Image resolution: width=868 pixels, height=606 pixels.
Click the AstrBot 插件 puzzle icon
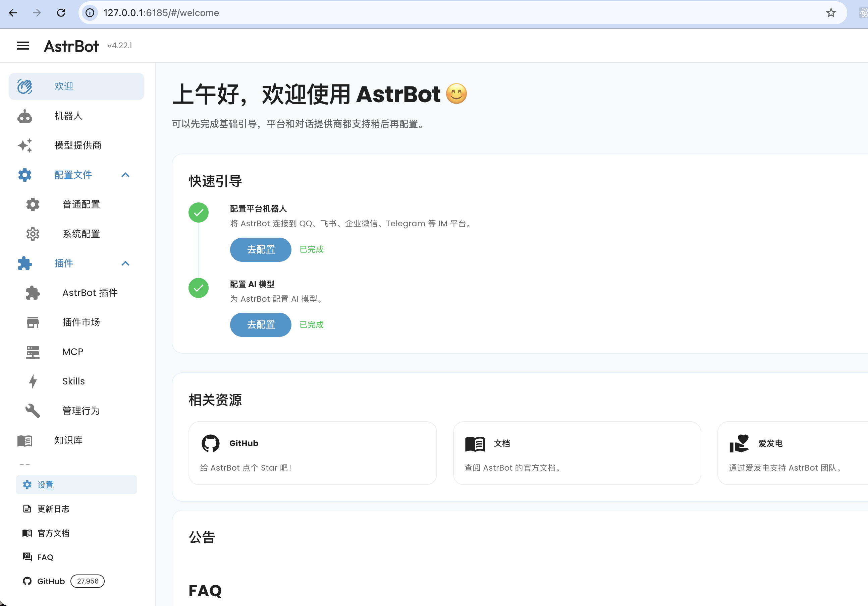[33, 293]
